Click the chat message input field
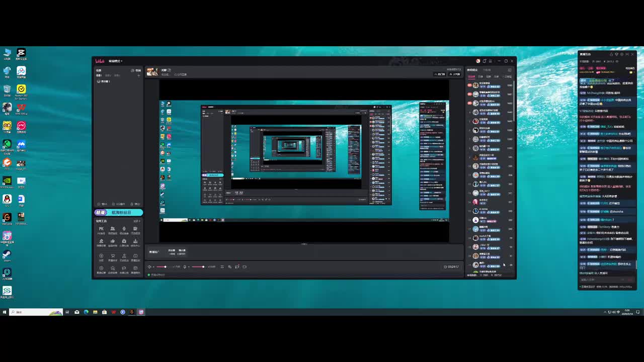This screenshot has height=362, width=644. click(607, 280)
